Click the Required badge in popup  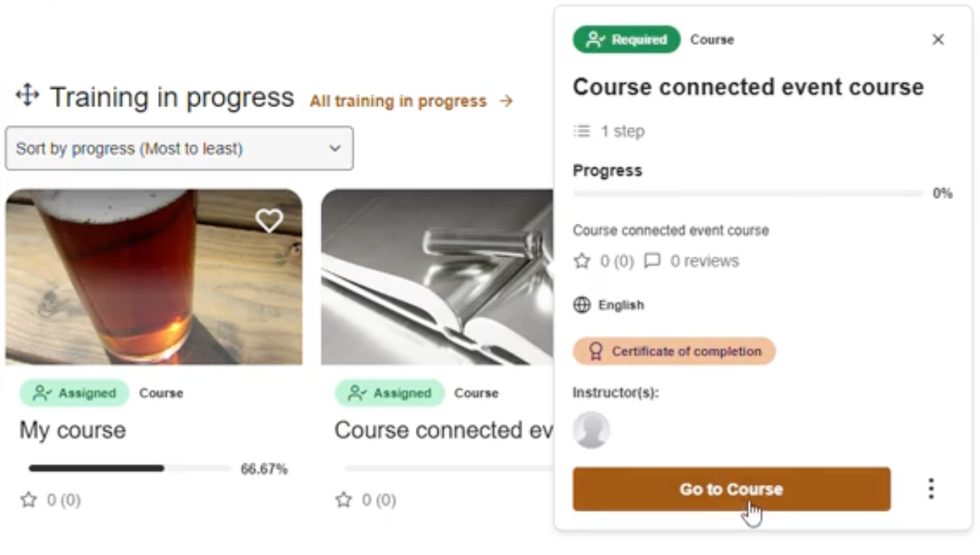tap(627, 40)
